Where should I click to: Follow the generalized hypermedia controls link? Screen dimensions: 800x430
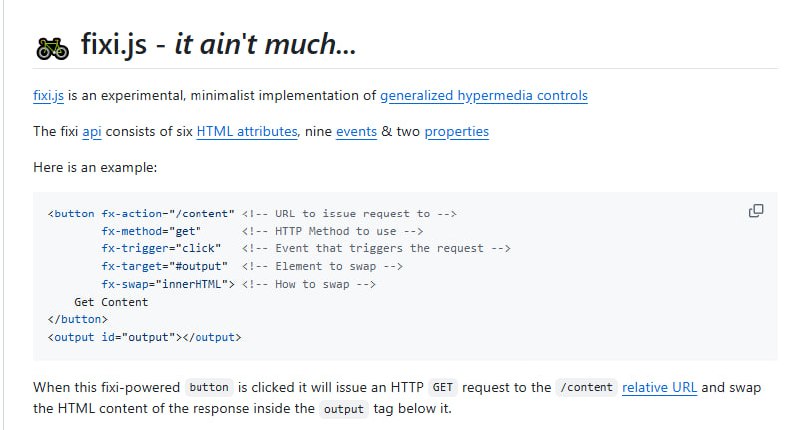click(x=483, y=97)
